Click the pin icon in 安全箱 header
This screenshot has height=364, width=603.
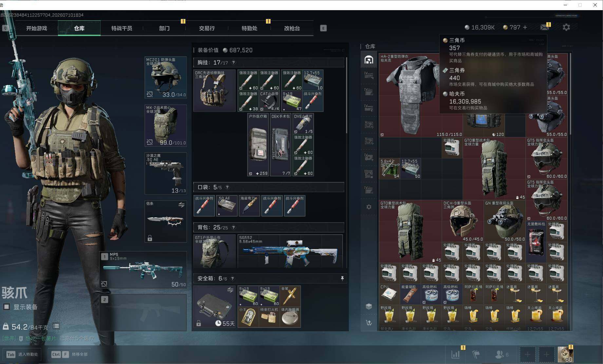pyautogui.click(x=342, y=278)
